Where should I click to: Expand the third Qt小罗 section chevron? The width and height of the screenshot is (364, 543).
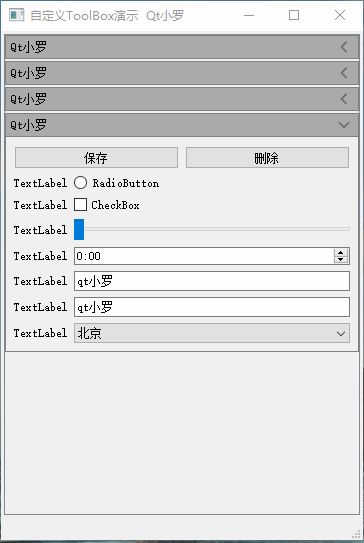tap(344, 99)
